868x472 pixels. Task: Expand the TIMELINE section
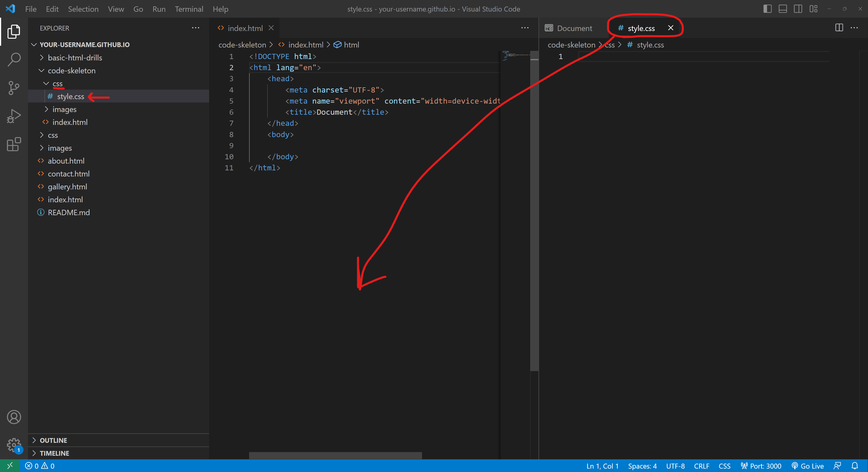[118, 453]
